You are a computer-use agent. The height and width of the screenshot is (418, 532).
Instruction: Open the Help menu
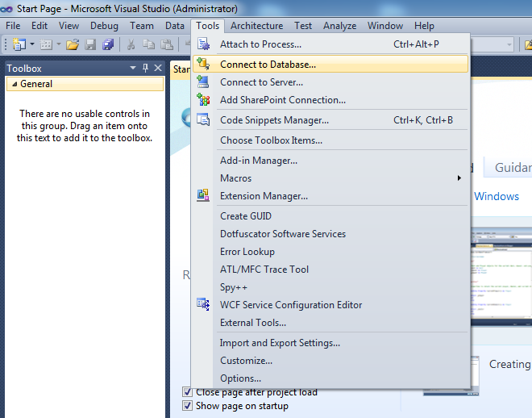coord(424,26)
